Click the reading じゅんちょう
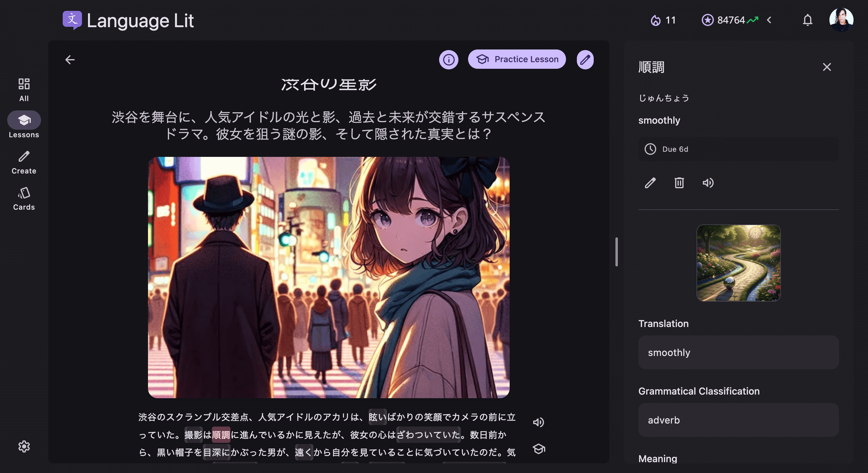This screenshot has height=473, width=868. (664, 98)
